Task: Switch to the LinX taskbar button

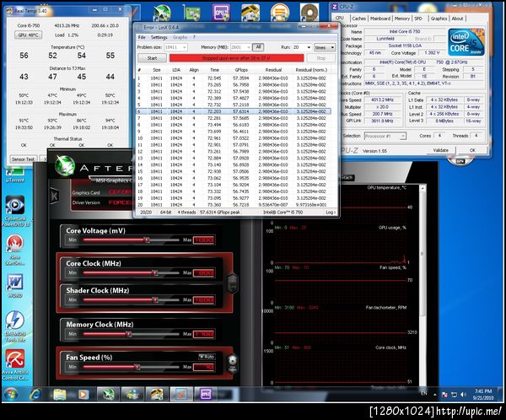Action: coord(181,394)
